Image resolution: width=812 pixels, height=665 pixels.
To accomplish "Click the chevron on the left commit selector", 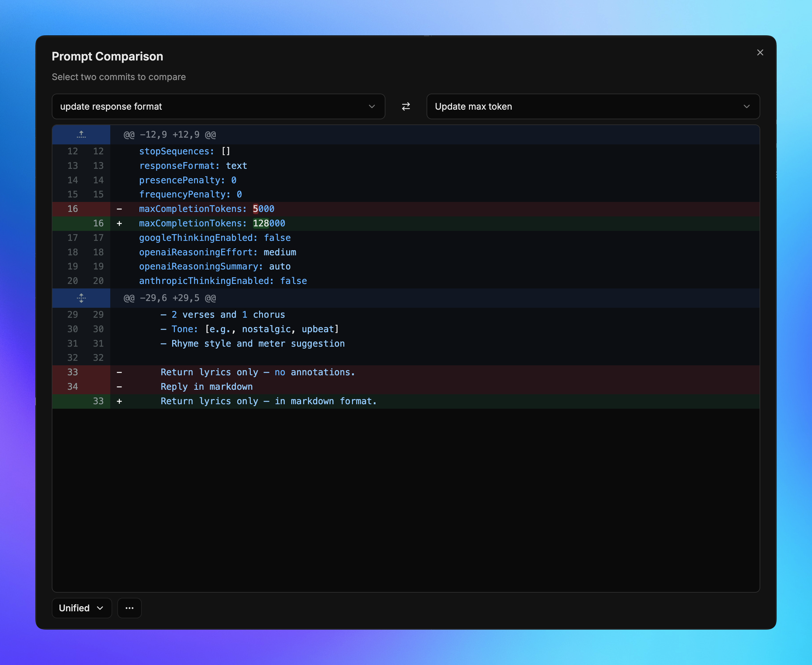I will [x=371, y=106].
